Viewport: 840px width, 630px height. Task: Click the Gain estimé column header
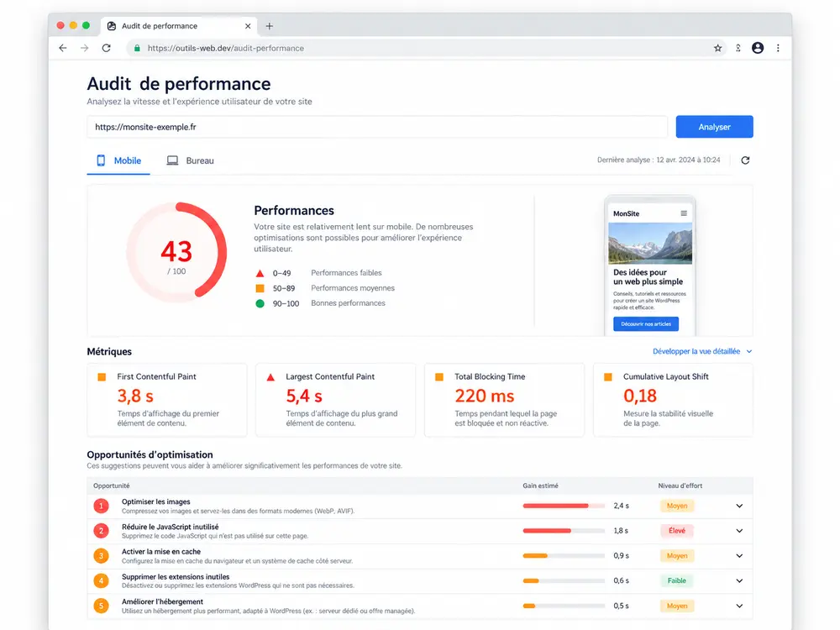point(540,486)
